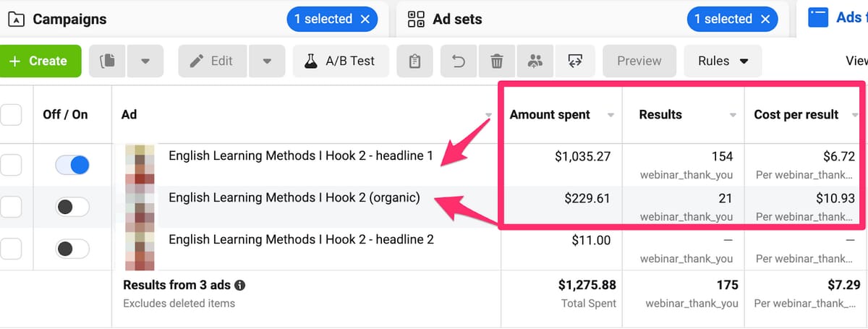The height and width of the screenshot is (329, 868).
Task: Click the audience people icon
Action: pos(535,61)
